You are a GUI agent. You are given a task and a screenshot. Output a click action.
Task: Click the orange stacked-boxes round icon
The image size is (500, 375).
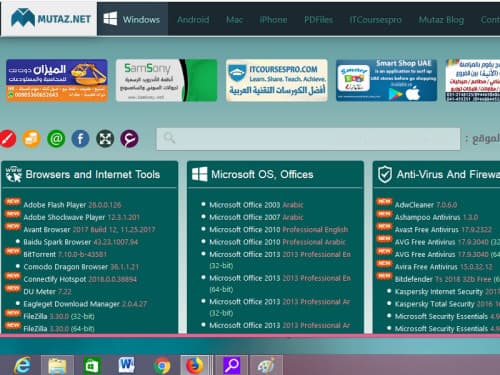(32, 138)
